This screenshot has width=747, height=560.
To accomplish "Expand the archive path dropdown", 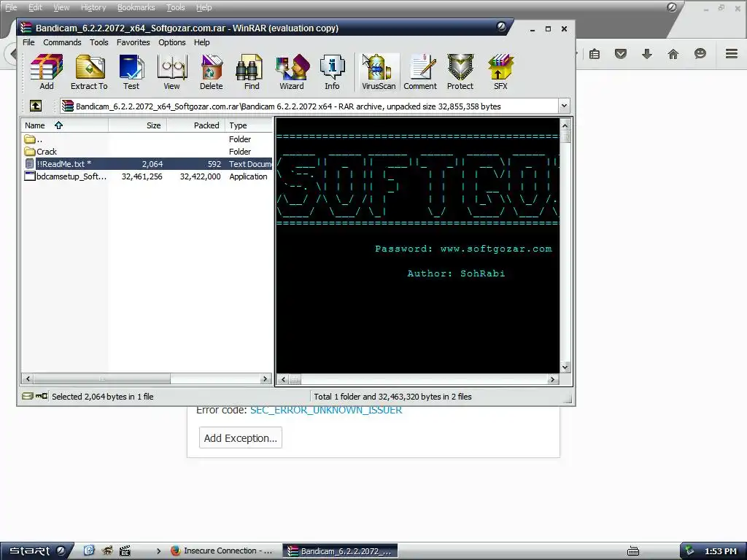I will [x=564, y=106].
